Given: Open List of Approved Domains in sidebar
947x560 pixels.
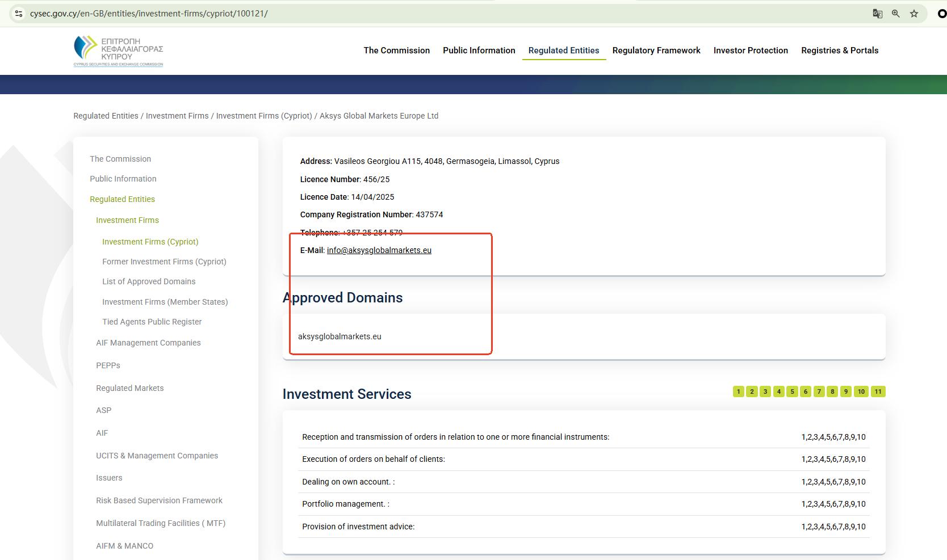Looking at the screenshot, I should pyautogui.click(x=149, y=281).
